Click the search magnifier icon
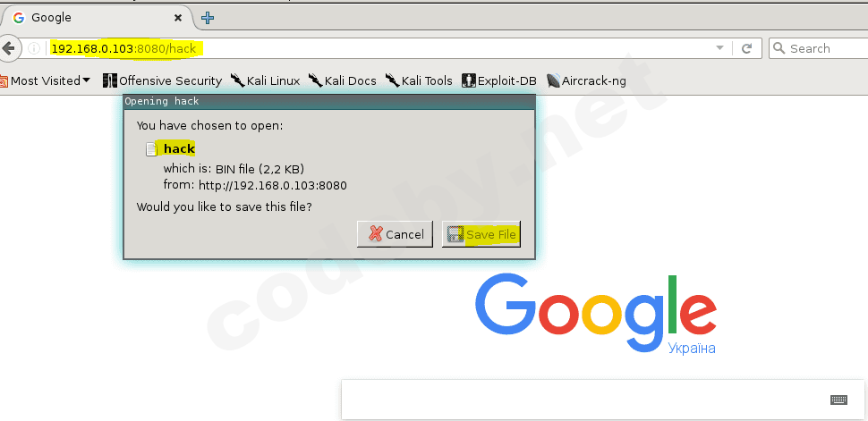The height and width of the screenshot is (421, 868). pyautogui.click(x=779, y=48)
